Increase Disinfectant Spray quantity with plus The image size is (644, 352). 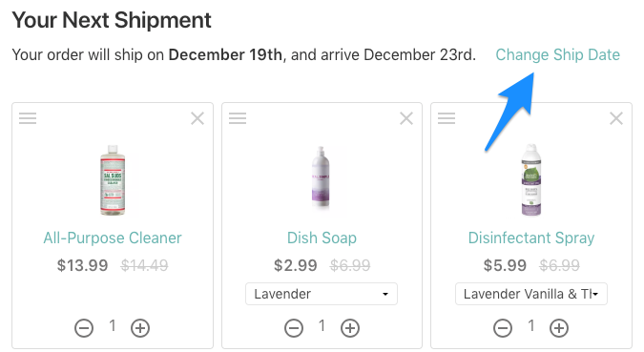pyautogui.click(x=559, y=328)
